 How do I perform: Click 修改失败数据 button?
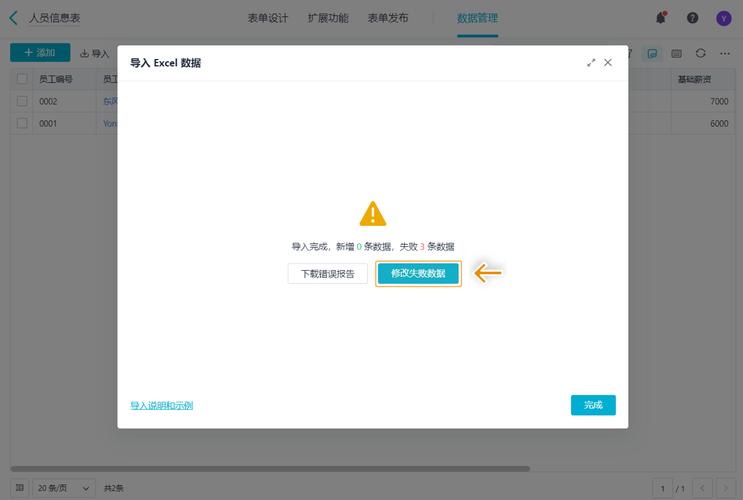[418, 273]
